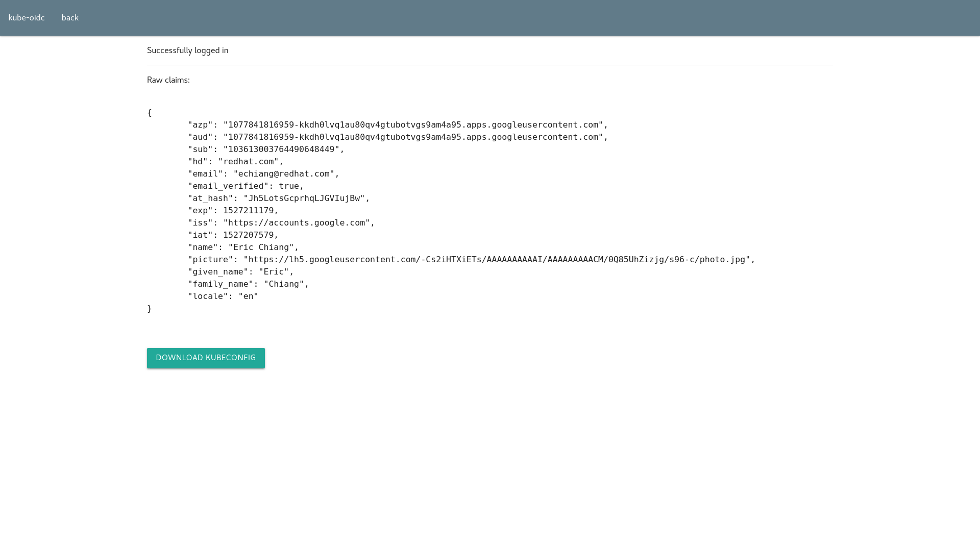This screenshot has height=551, width=980.
Task: Click the iss accounts.google.com URL
Action: click(x=297, y=223)
